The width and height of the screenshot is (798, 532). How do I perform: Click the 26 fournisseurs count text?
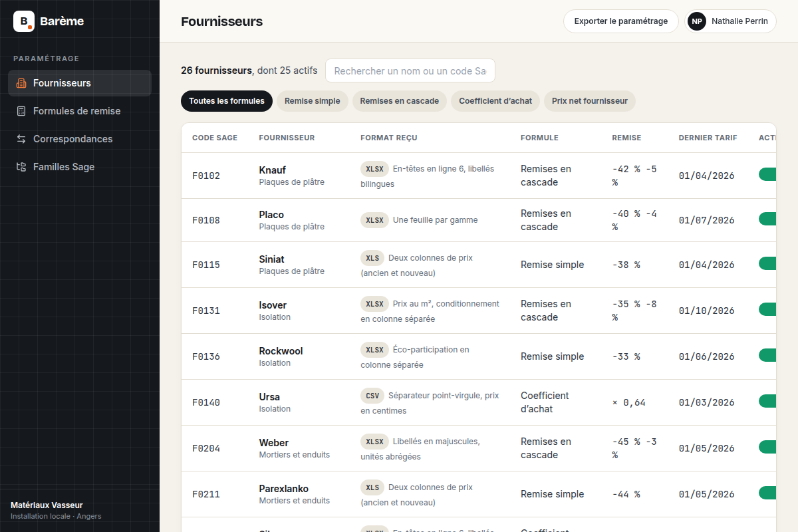pyautogui.click(x=216, y=70)
